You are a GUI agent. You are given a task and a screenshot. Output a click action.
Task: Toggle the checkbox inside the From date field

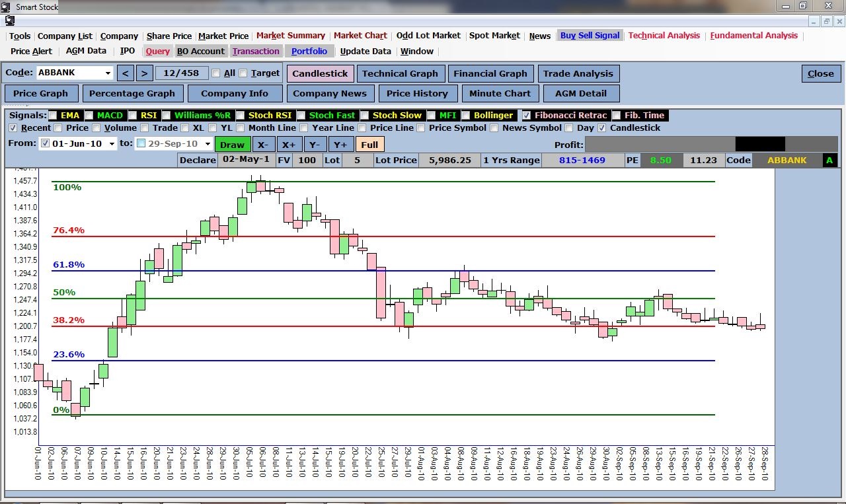point(46,143)
